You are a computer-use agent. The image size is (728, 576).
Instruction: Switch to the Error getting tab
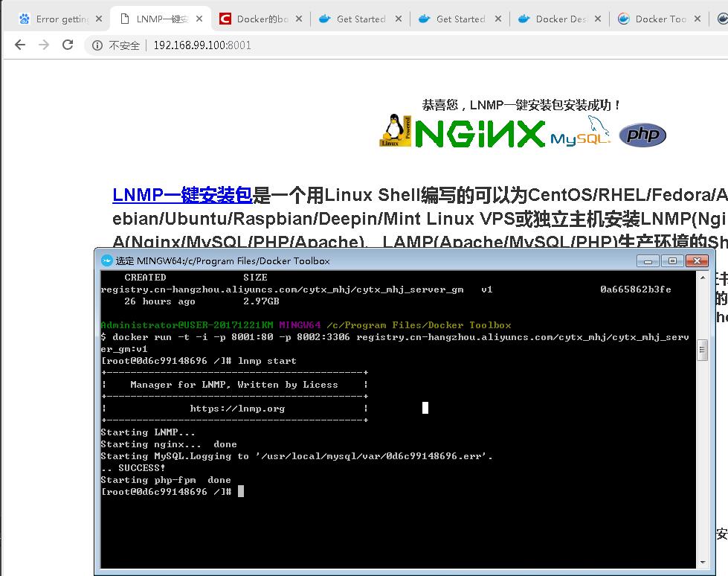coord(60,19)
